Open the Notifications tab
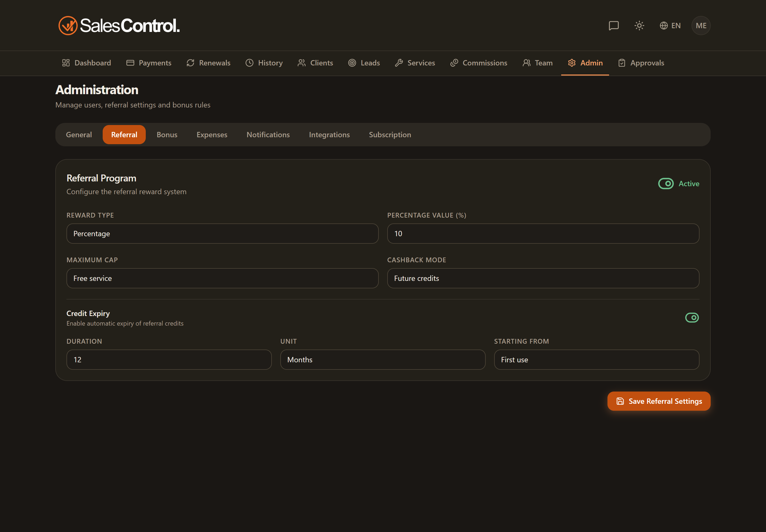Viewport: 766px width, 532px height. click(268, 134)
